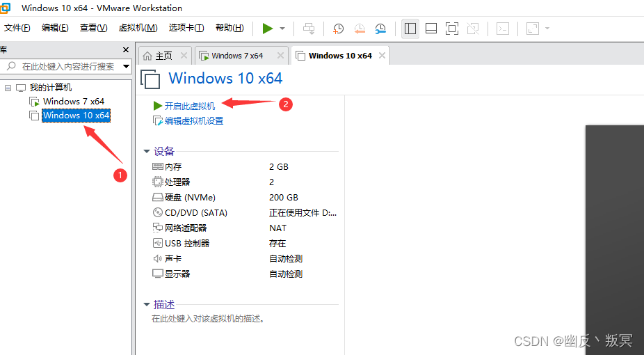Toggle the thumbnail bar view icon
This screenshot has height=355, width=644.
[430, 29]
